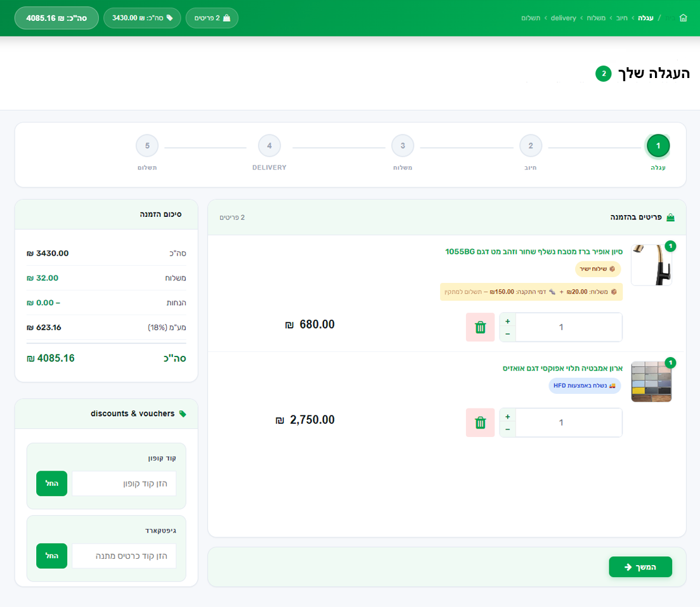Increase bathroom cabinet quantity with the plus button
The height and width of the screenshot is (607, 700).
[507, 416]
